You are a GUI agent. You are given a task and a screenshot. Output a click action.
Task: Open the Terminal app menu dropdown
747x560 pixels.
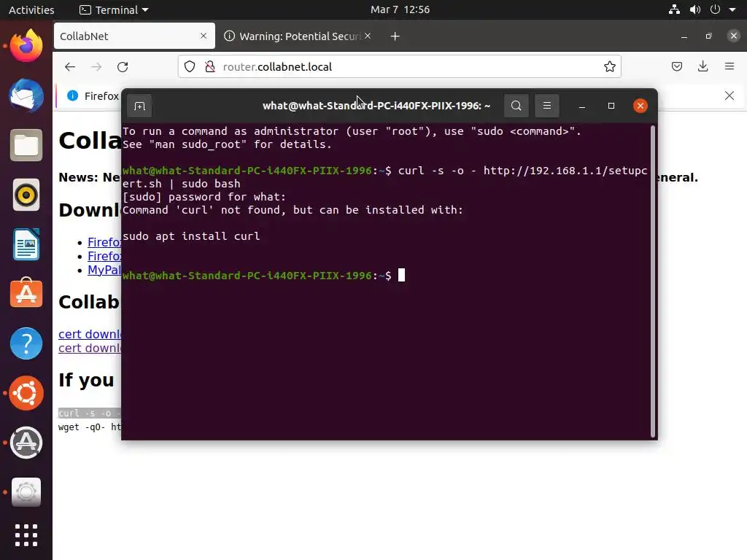point(114,9)
